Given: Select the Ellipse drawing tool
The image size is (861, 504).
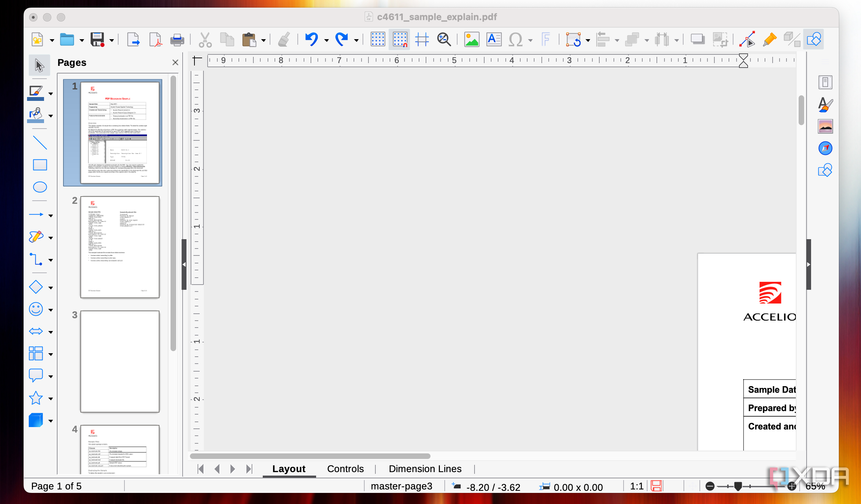Looking at the screenshot, I should click(x=40, y=187).
